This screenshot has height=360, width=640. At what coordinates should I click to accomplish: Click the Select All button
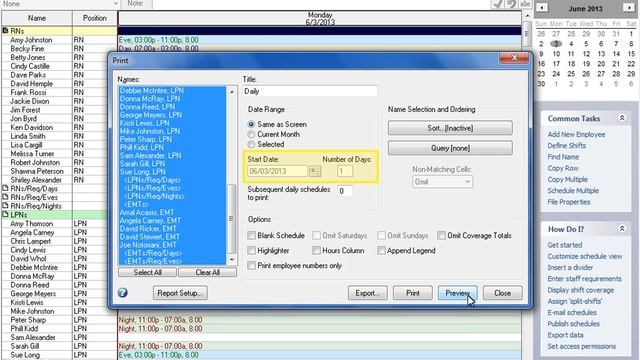147,272
